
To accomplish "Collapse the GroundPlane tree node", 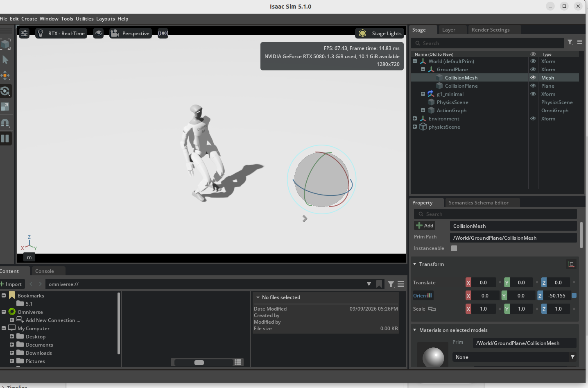I will (x=423, y=69).
